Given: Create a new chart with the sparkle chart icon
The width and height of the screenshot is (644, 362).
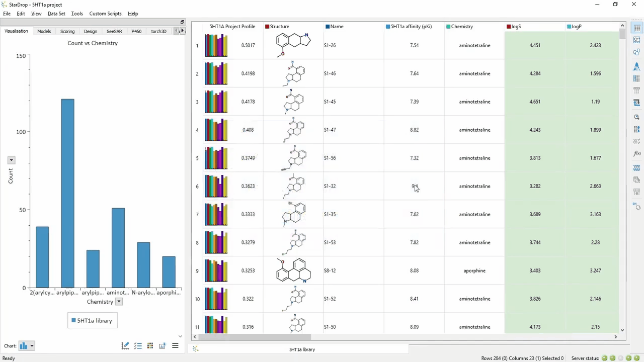Looking at the screenshot, I should point(162,345).
